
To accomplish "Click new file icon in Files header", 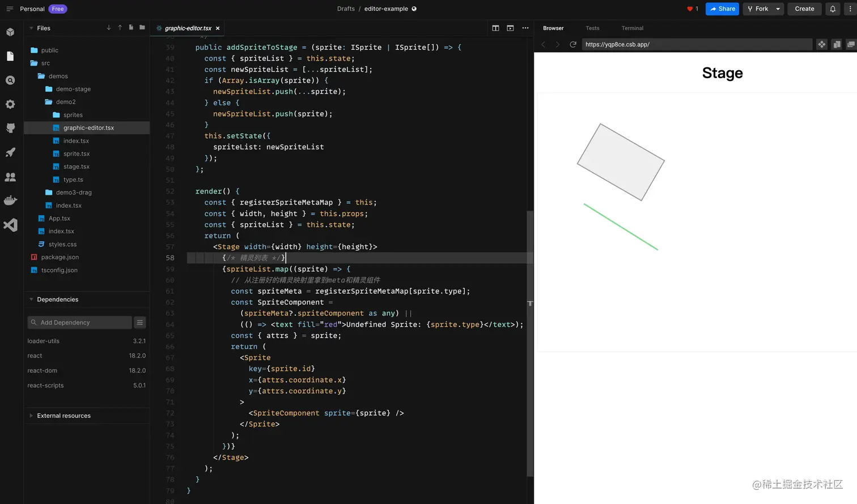I will click(x=131, y=28).
